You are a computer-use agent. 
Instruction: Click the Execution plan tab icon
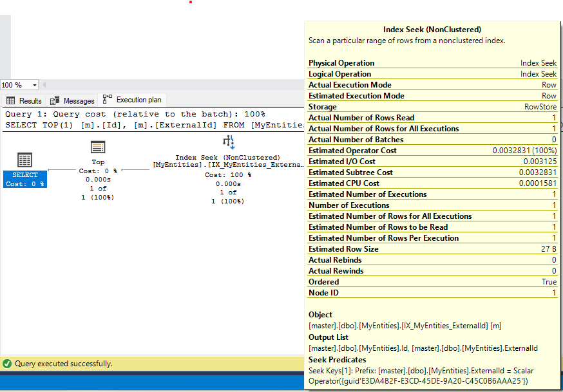pyautogui.click(x=108, y=100)
